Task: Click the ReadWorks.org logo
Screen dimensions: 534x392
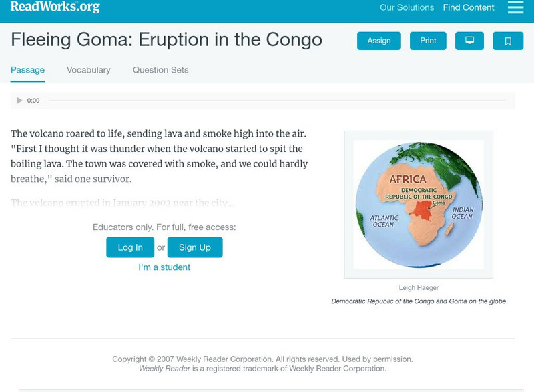Action: [55, 7]
